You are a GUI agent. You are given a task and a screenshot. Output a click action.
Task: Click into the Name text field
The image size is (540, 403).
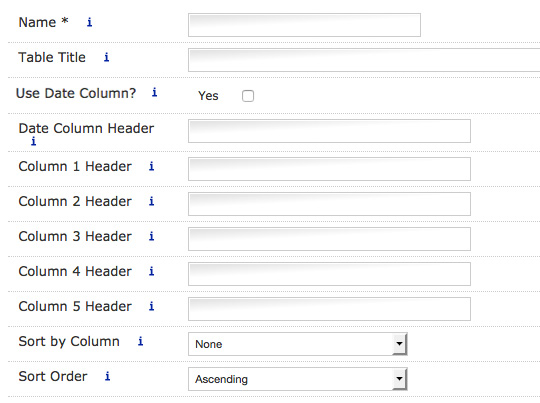pyautogui.click(x=304, y=25)
